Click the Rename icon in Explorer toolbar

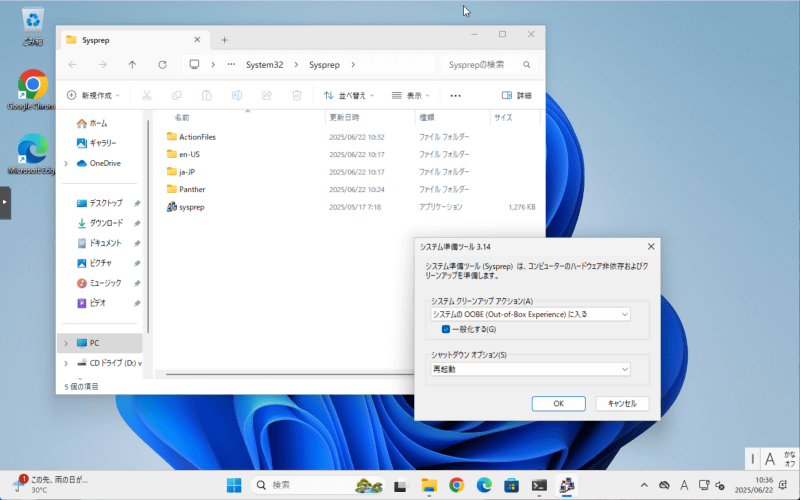(237, 95)
